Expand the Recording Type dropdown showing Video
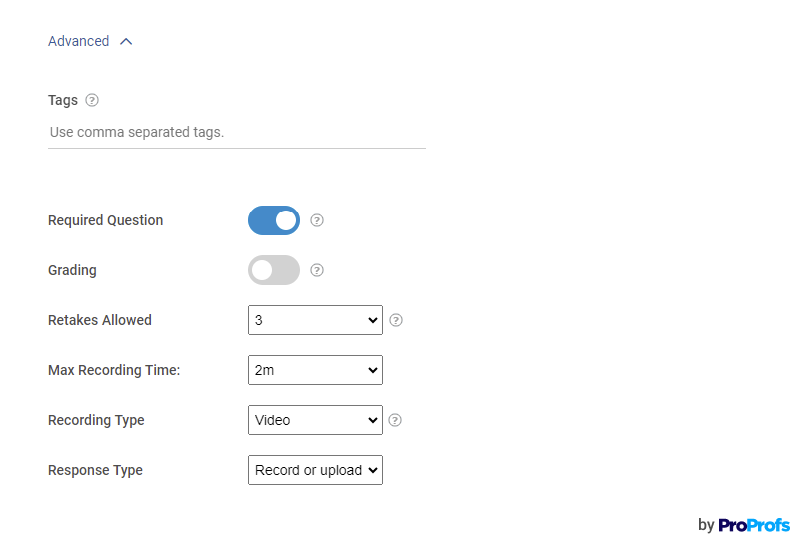Image resolution: width=810 pixels, height=545 pixels. coord(315,420)
